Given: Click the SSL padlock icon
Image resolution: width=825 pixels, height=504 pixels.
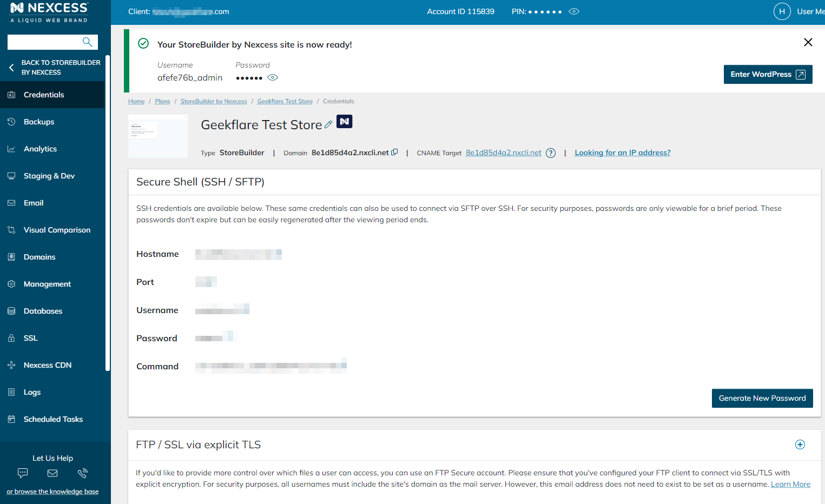Looking at the screenshot, I should click(11, 338).
